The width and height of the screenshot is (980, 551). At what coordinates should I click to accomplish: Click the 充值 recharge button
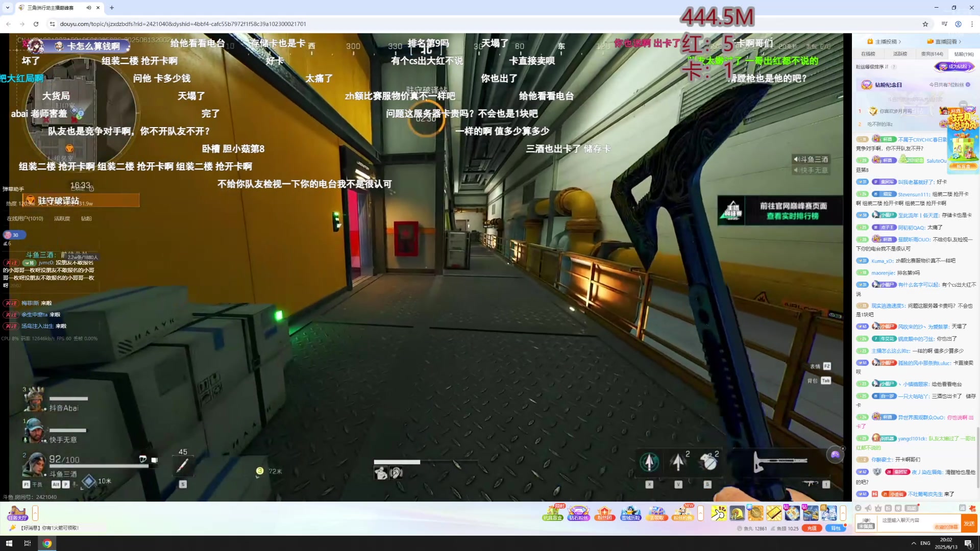(x=812, y=528)
